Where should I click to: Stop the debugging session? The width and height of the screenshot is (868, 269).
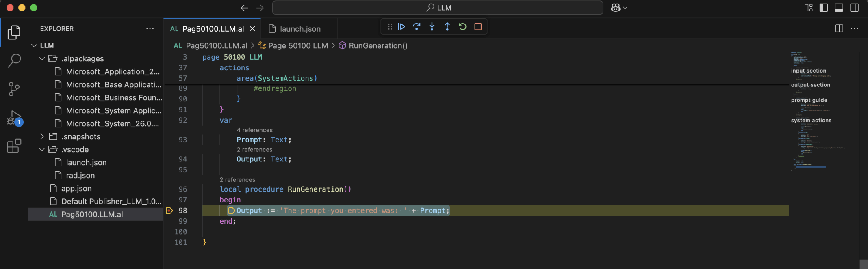(478, 27)
